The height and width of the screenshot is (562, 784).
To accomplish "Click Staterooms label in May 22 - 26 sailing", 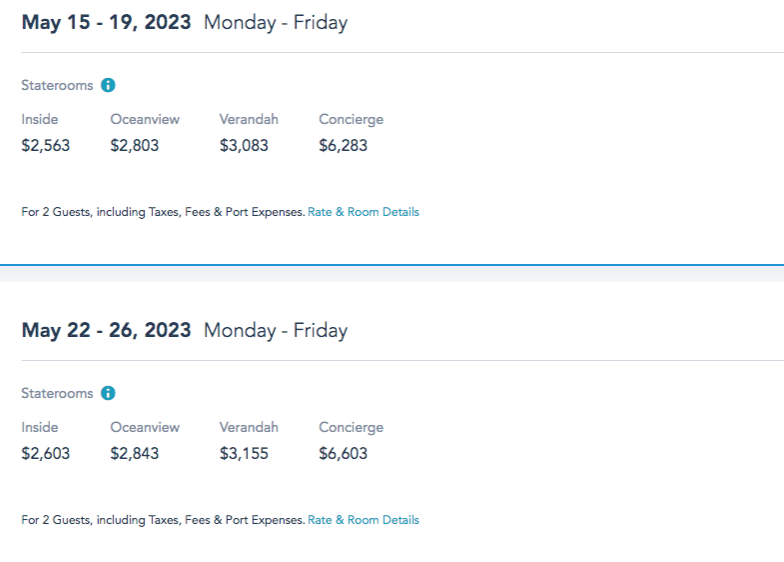I will pos(57,394).
